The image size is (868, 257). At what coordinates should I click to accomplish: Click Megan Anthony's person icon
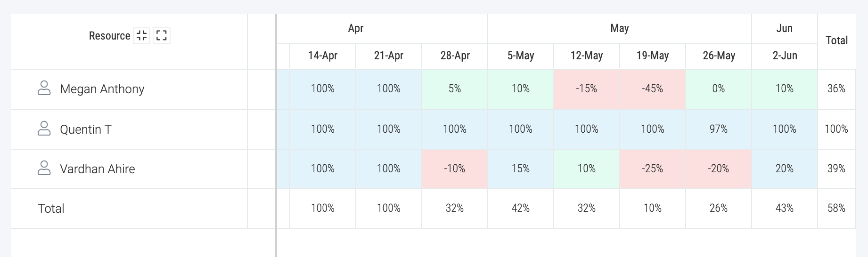point(44,88)
